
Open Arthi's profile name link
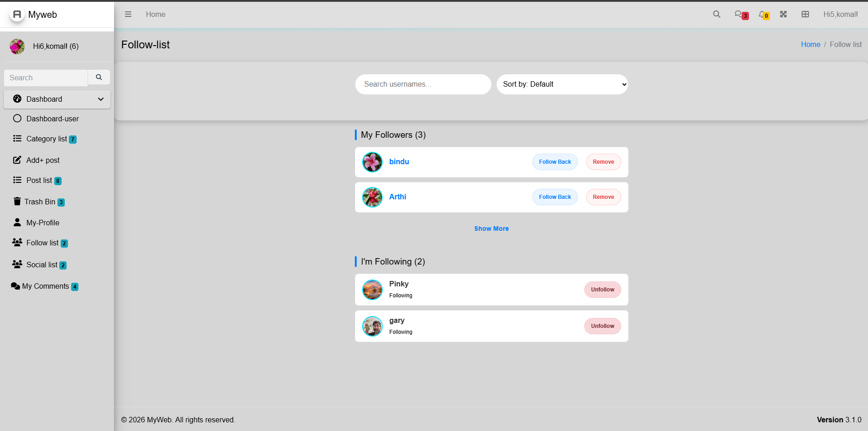point(398,197)
